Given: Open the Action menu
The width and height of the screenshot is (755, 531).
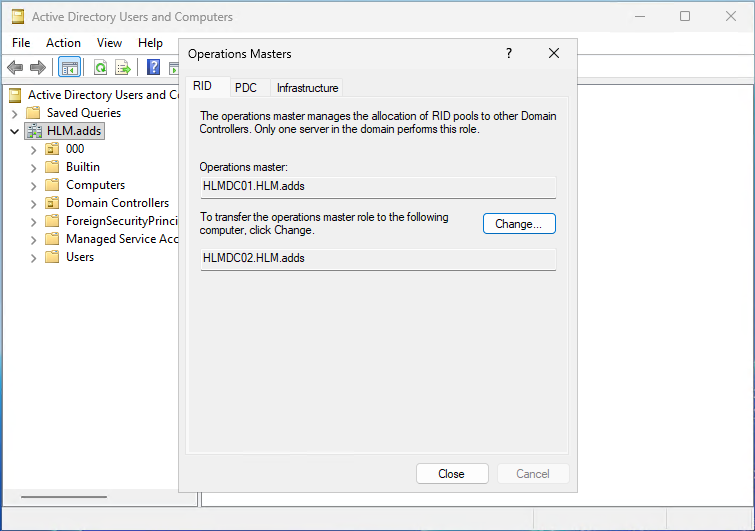Looking at the screenshot, I should (63, 43).
